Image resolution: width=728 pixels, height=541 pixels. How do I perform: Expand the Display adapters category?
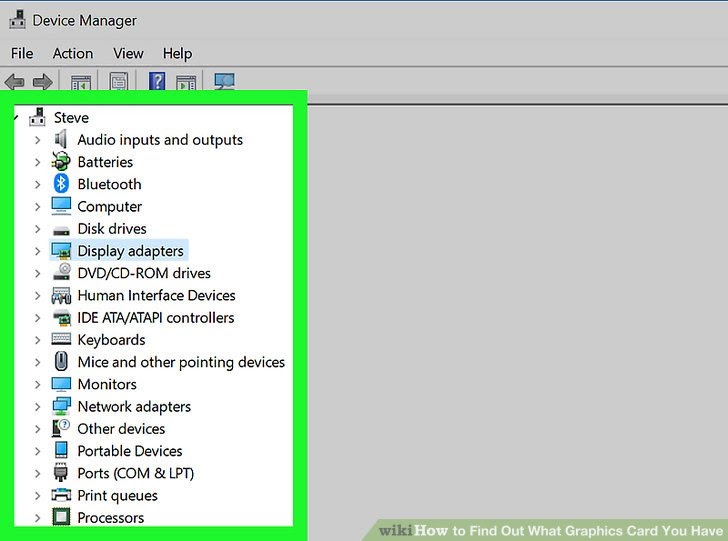[38, 251]
